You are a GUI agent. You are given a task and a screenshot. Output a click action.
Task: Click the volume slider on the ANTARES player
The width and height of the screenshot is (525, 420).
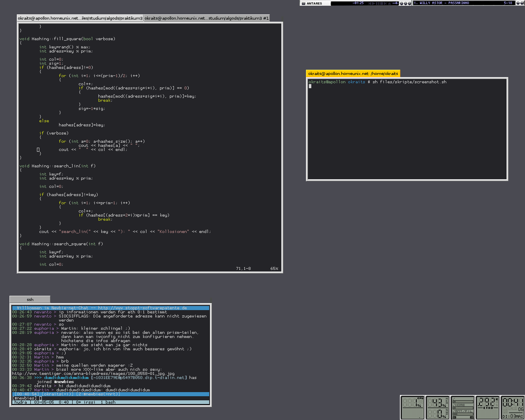coord(396,4)
